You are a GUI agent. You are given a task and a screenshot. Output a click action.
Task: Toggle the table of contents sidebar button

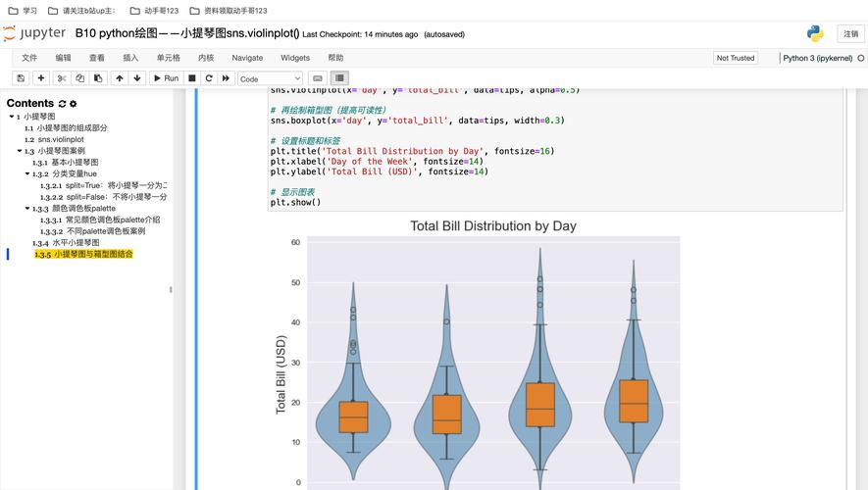(x=339, y=78)
